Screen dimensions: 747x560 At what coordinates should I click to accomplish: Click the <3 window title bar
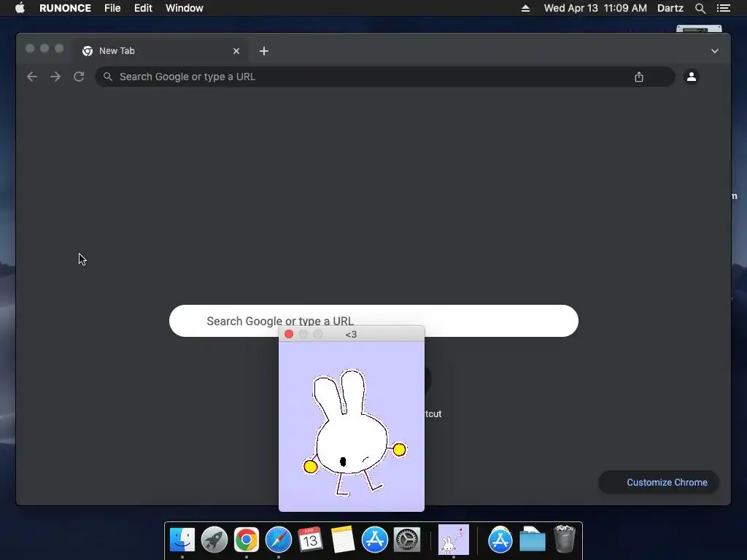pyautogui.click(x=352, y=334)
